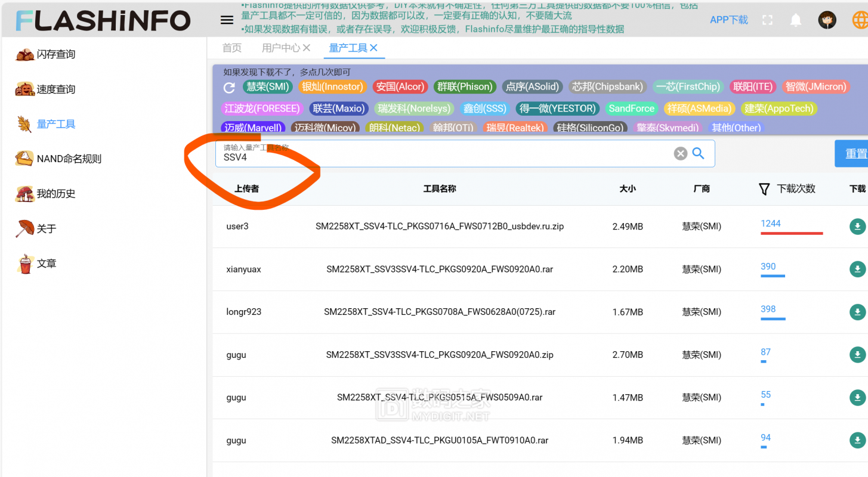Click uploader name longr923
Viewport: 868px width, 477px height.
243,312
